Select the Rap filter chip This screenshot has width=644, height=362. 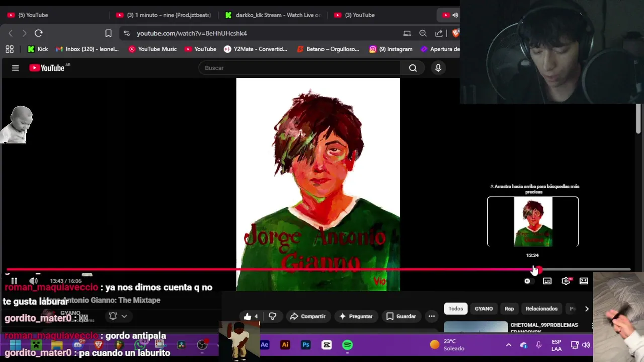[x=509, y=309]
